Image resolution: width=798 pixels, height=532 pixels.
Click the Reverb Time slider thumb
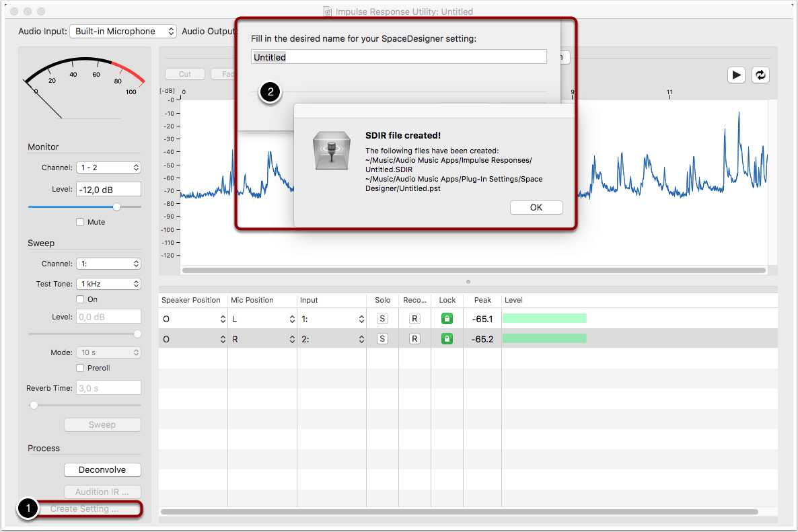[x=34, y=406]
